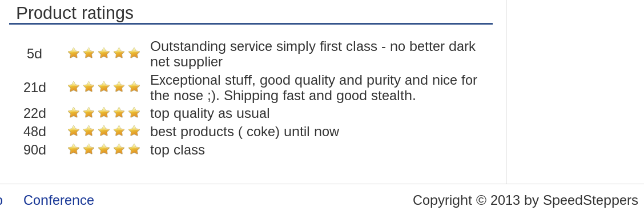Select the 'Exceptional stuff' review comment
The height and width of the screenshot is (214, 644).
tap(314, 88)
